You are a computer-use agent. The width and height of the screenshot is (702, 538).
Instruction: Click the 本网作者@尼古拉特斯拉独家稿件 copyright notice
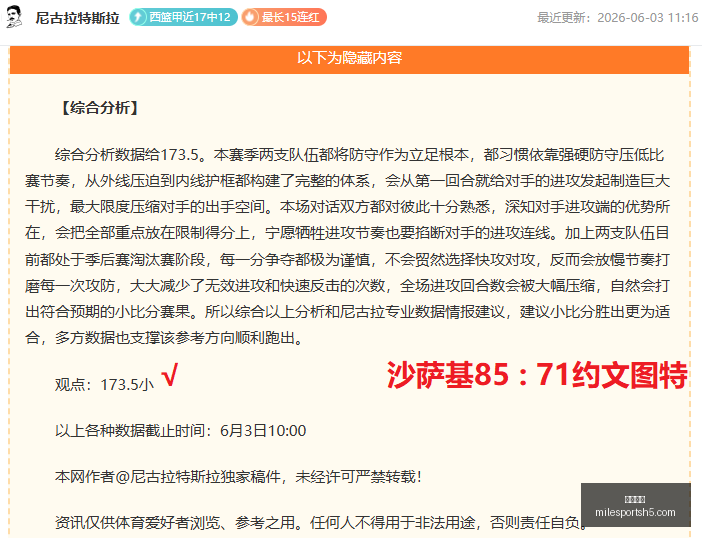[x=238, y=477]
